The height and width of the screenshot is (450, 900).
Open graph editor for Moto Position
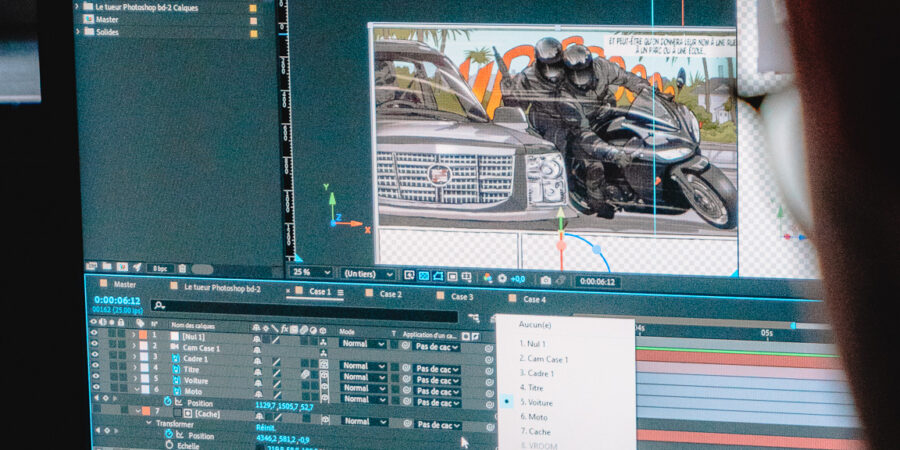[179, 402]
